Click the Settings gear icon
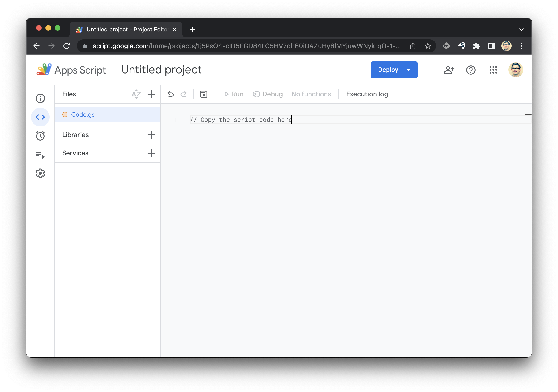The width and height of the screenshot is (558, 392). tap(41, 173)
